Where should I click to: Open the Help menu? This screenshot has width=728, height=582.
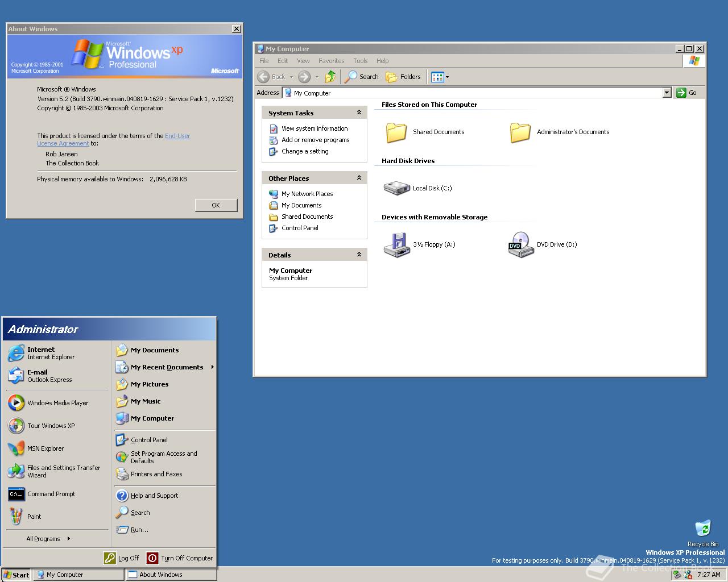[x=383, y=61]
